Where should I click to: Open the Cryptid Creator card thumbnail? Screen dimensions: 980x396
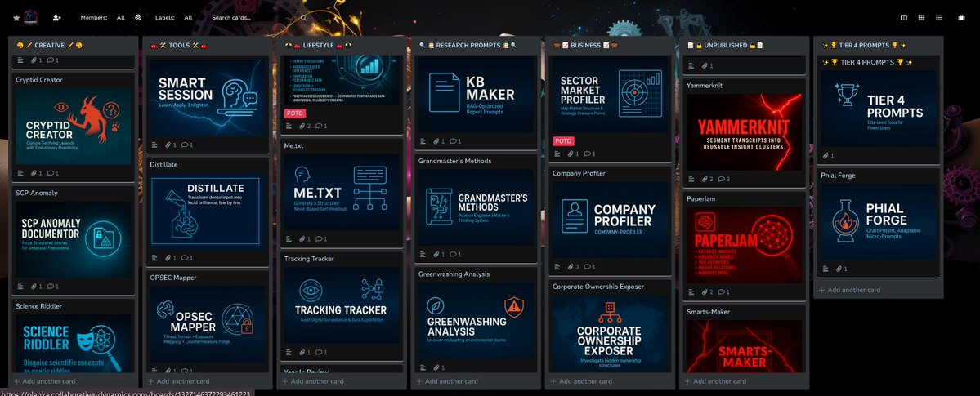coord(74,127)
